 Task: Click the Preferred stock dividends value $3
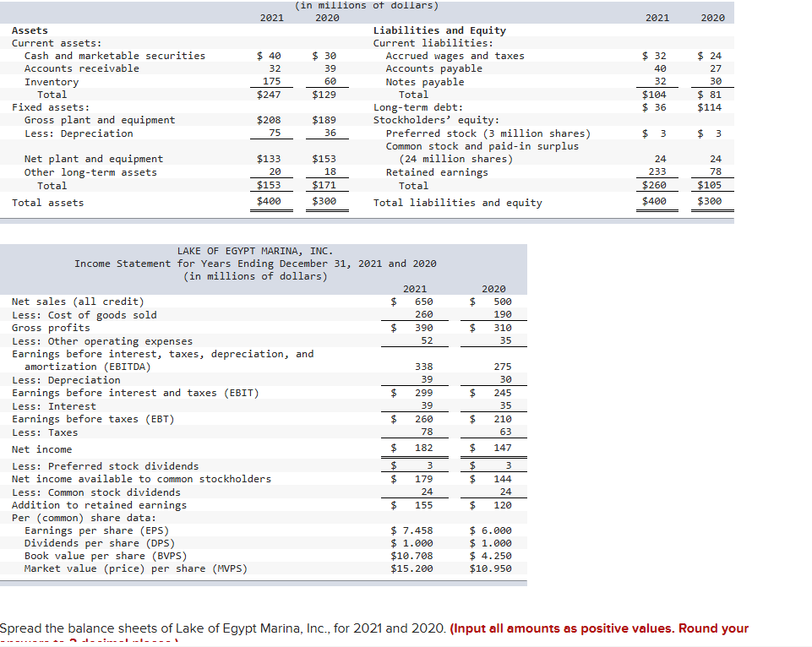point(421,464)
